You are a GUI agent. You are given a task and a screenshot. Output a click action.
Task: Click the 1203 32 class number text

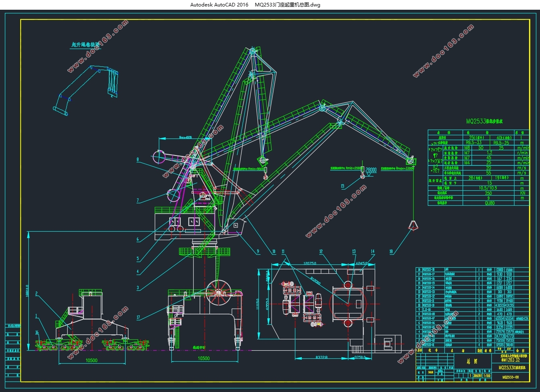coord(514,360)
